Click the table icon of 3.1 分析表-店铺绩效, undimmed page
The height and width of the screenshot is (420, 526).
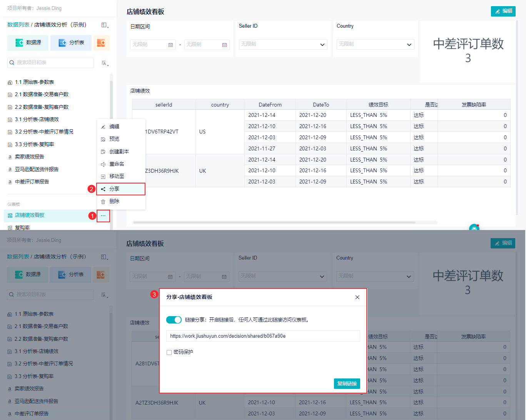click(10, 120)
